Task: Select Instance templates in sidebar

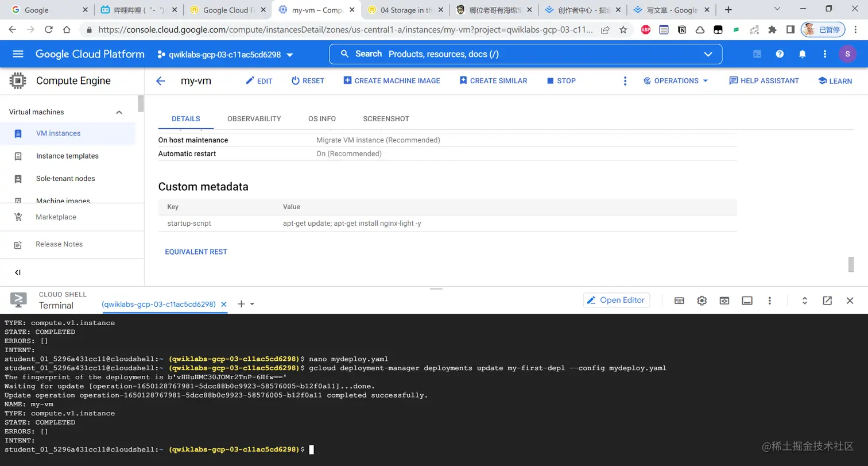Action: [x=68, y=156]
